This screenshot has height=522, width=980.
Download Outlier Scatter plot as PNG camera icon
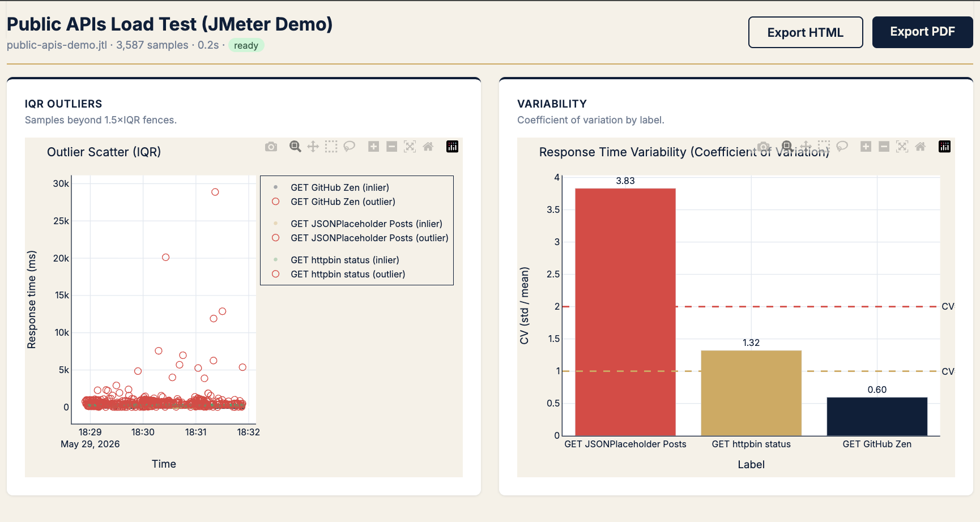click(x=271, y=147)
